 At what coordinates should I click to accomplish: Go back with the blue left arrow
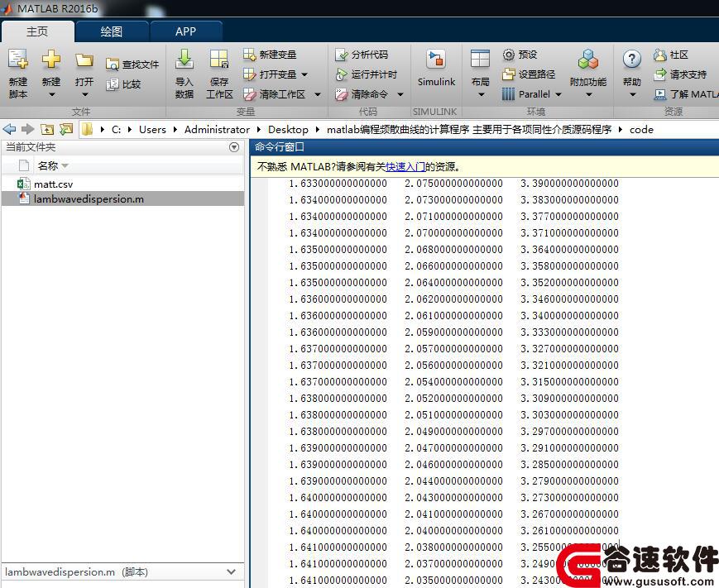10,129
